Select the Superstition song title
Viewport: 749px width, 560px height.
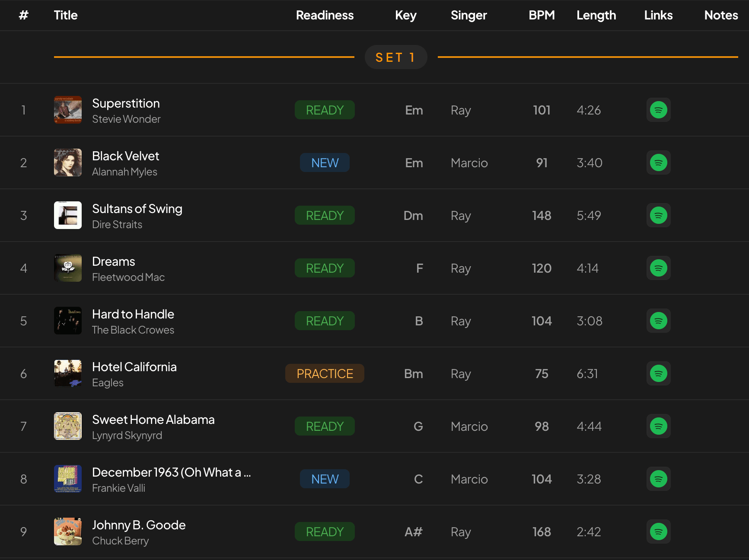click(x=126, y=103)
